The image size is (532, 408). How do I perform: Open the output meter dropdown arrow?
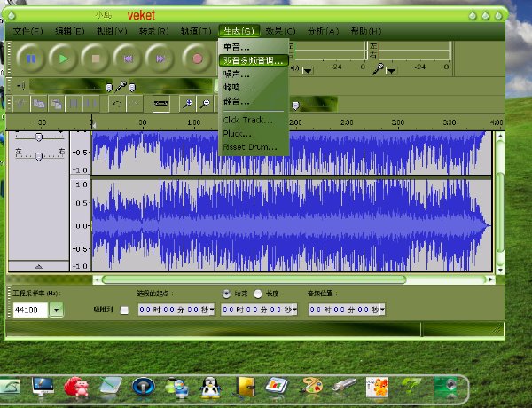(x=308, y=70)
